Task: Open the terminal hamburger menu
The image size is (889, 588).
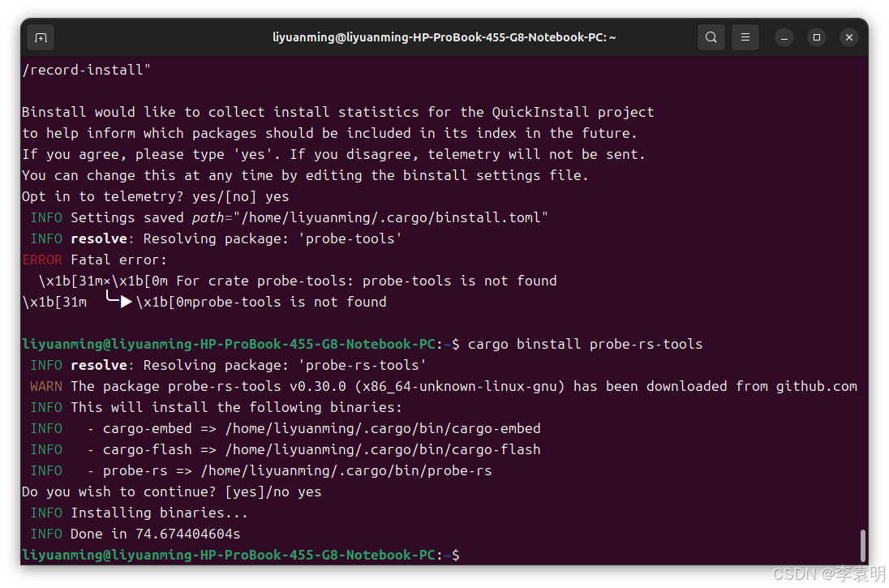Action: (x=745, y=37)
